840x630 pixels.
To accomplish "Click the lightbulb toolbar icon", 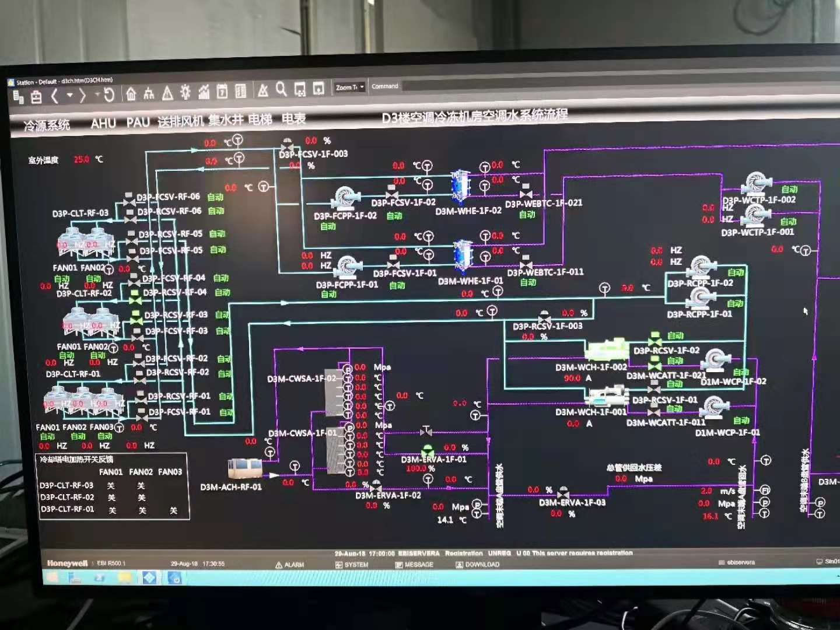I will (x=185, y=92).
